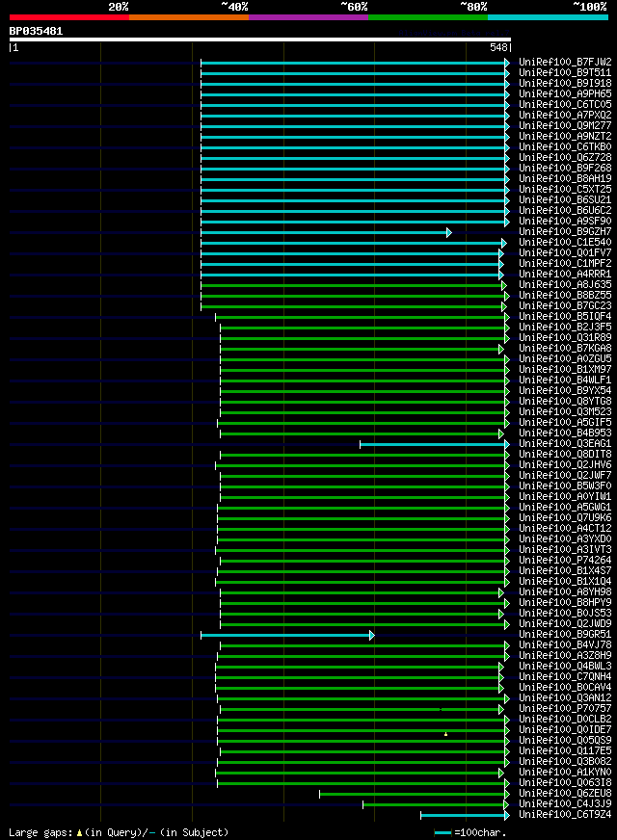
Task: Click the cyan alignment bar of Q3EAG1
Action: point(434,445)
